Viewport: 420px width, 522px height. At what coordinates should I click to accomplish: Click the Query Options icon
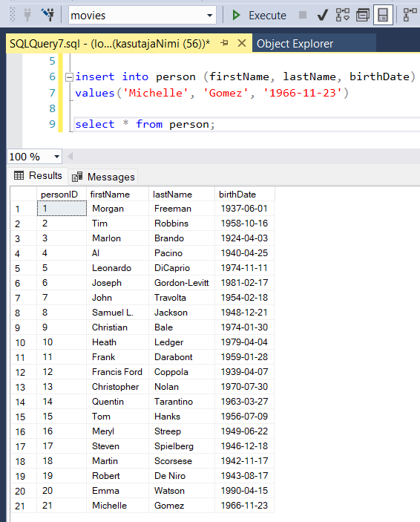pos(363,16)
